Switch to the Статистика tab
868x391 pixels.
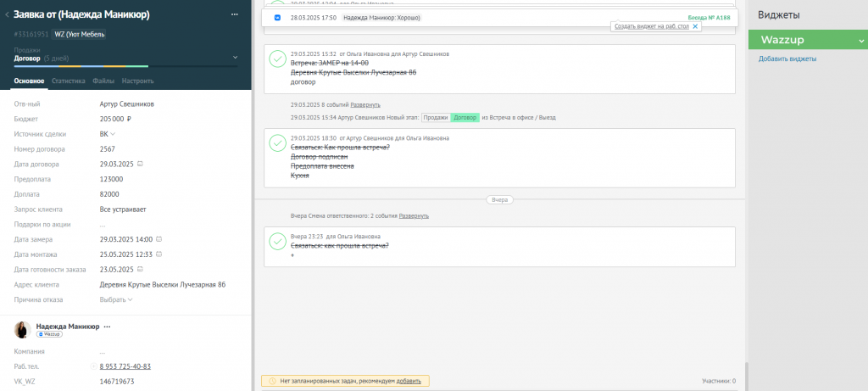pyautogui.click(x=69, y=81)
